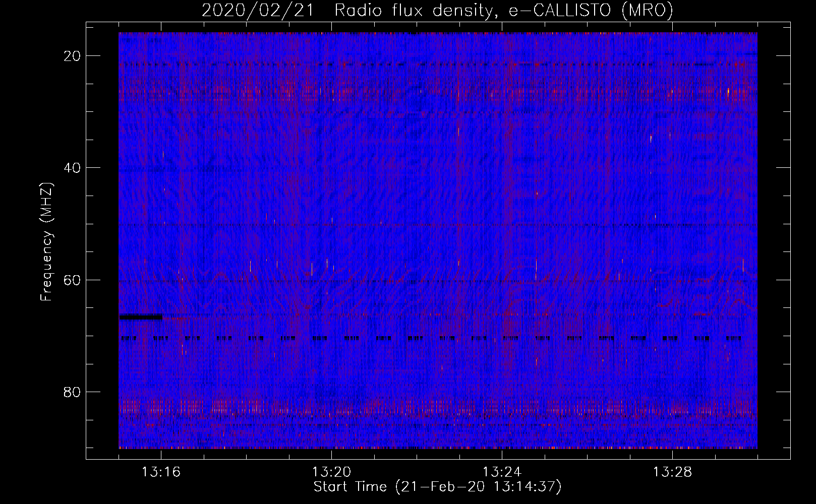Screen dimensions: 816x504
Task: Click the '60' frequency tick label
Action: tap(72, 280)
